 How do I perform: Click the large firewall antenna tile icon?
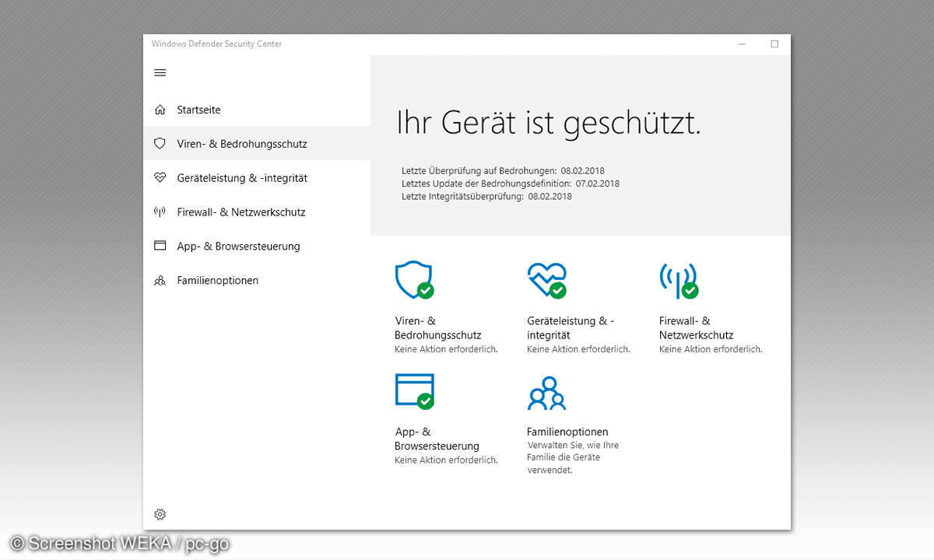[679, 280]
